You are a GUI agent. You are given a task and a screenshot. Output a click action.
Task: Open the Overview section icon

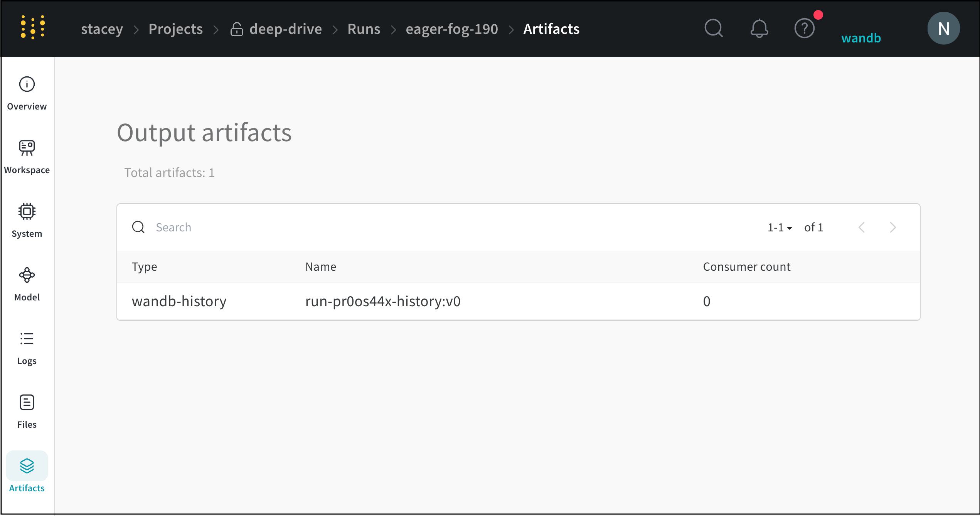coord(27,84)
